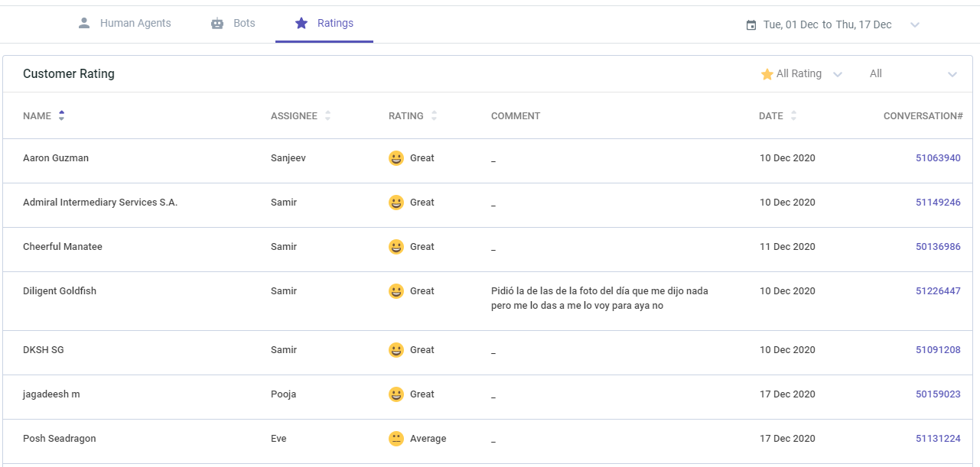This screenshot has width=980, height=467.
Task: Click the Diligent Goldfish name
Action: (60, 291)
